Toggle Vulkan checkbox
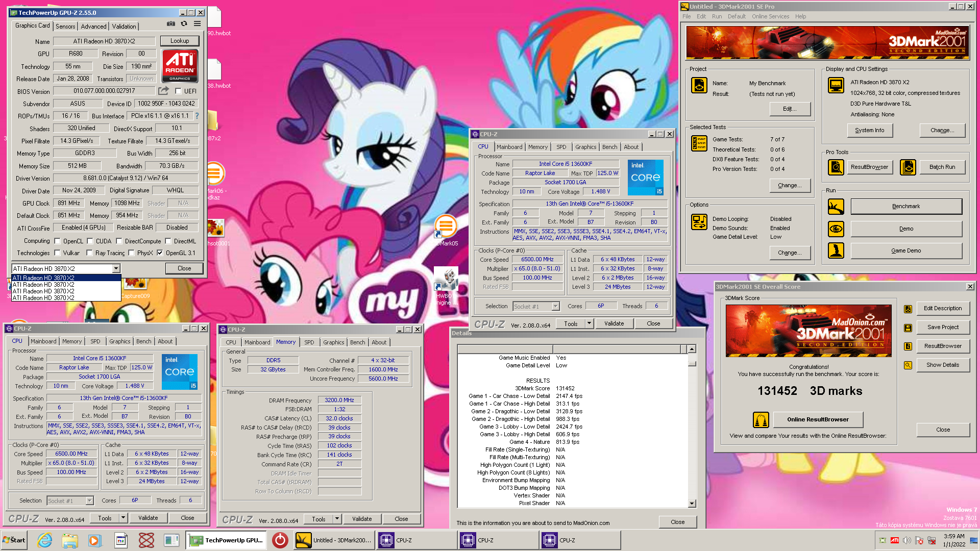This screenshot has height=551, width=980. [58, 253]
